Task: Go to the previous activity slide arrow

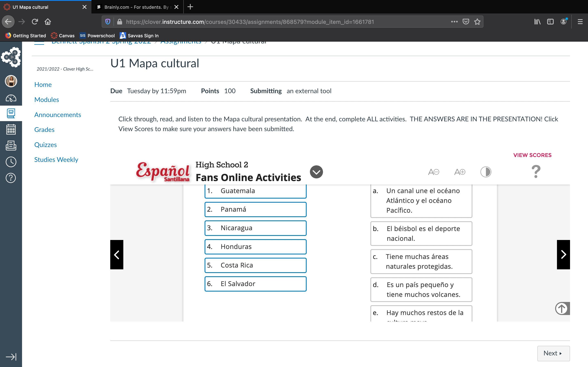Action: click(117, 254)
